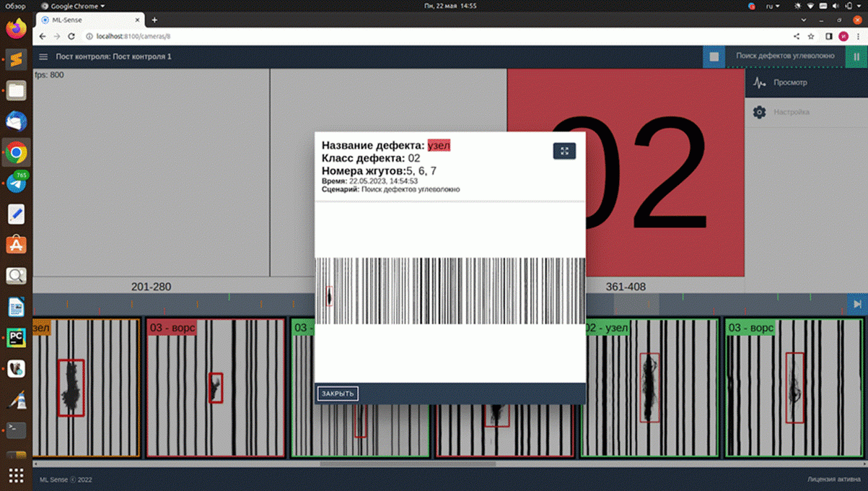Click the Настройка gear icon
Image resolution: width=868 pixels, height=491 pixels.
(759, 113)
